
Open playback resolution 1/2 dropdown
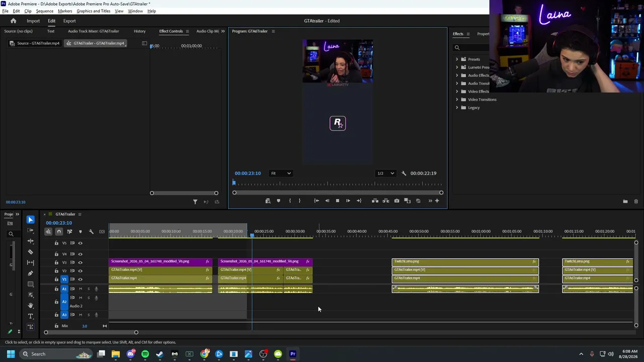point(386,173)
